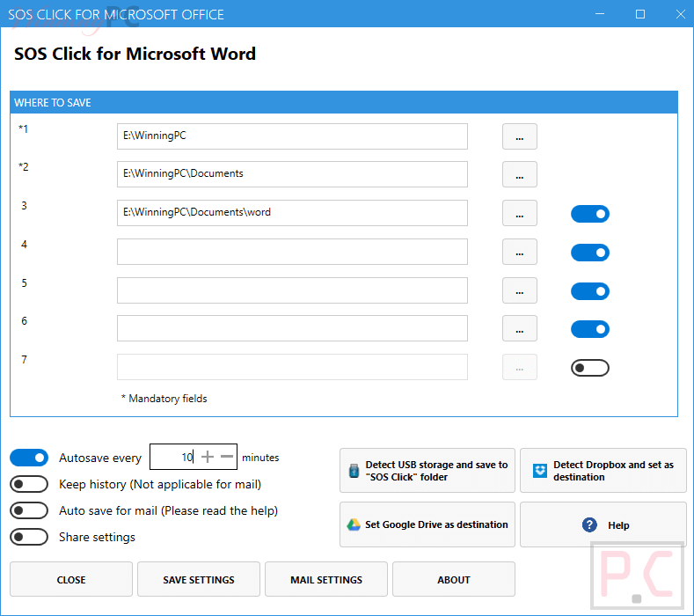The image size is (694, 616).
Task: Browse folder for save location 1
Action: pos(520,136)
